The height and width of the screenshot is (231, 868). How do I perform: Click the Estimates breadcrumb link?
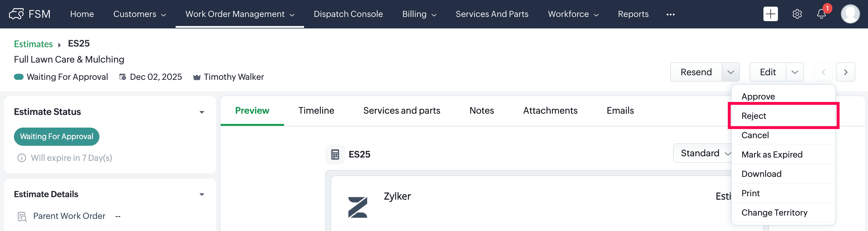[x=33, y=44]
